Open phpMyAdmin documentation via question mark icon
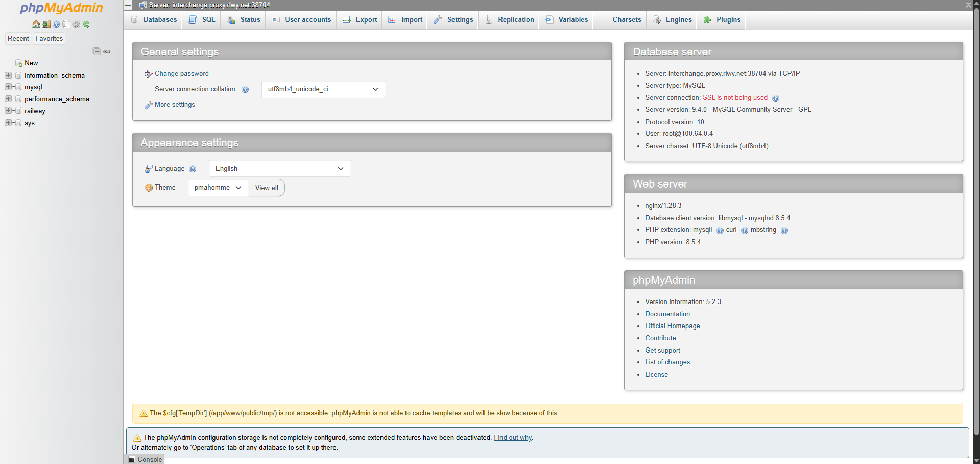Viewport: 980px width, 464px height. (56, 24)
